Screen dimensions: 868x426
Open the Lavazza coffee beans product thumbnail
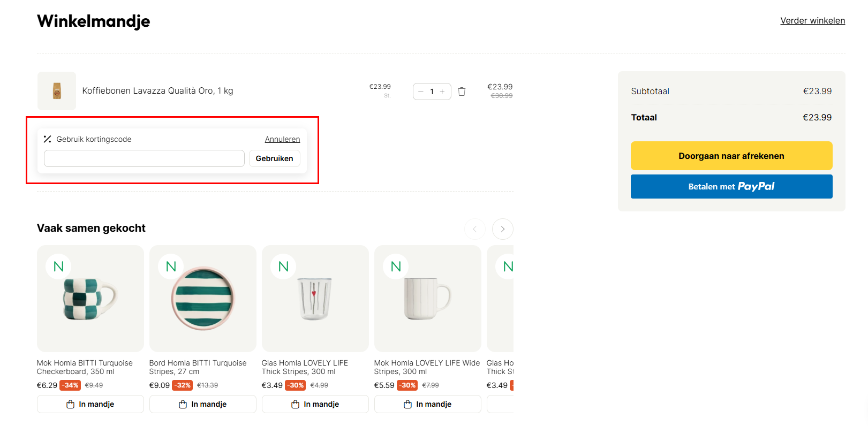tap(57, 91)
